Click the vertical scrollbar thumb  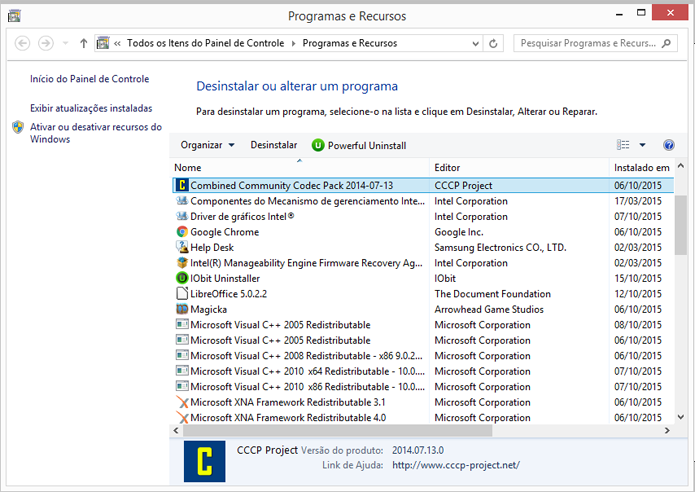click(x=680, y=225)
